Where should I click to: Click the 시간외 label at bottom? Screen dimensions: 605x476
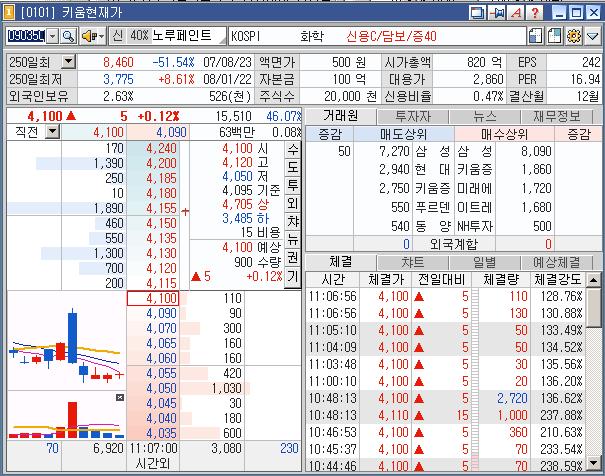[153, 463]
